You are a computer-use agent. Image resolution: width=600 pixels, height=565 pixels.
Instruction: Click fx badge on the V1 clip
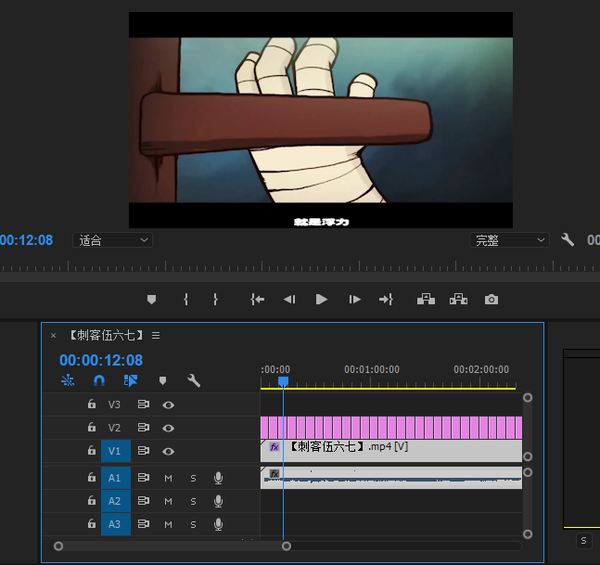pos(274,447)
